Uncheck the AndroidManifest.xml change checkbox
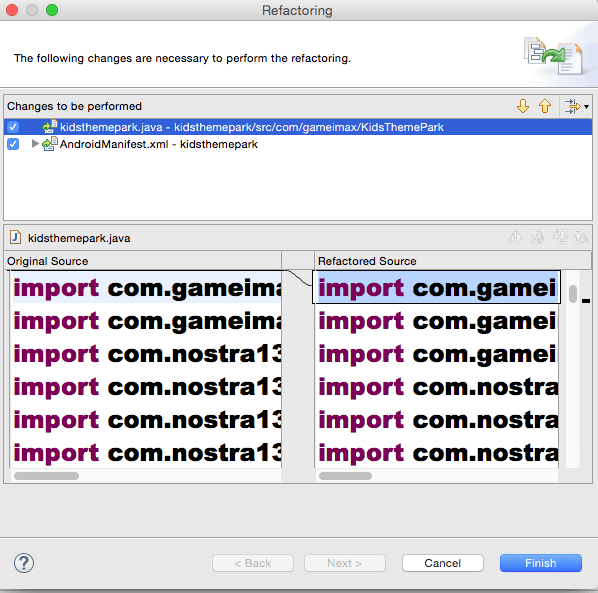 (13, 144)
